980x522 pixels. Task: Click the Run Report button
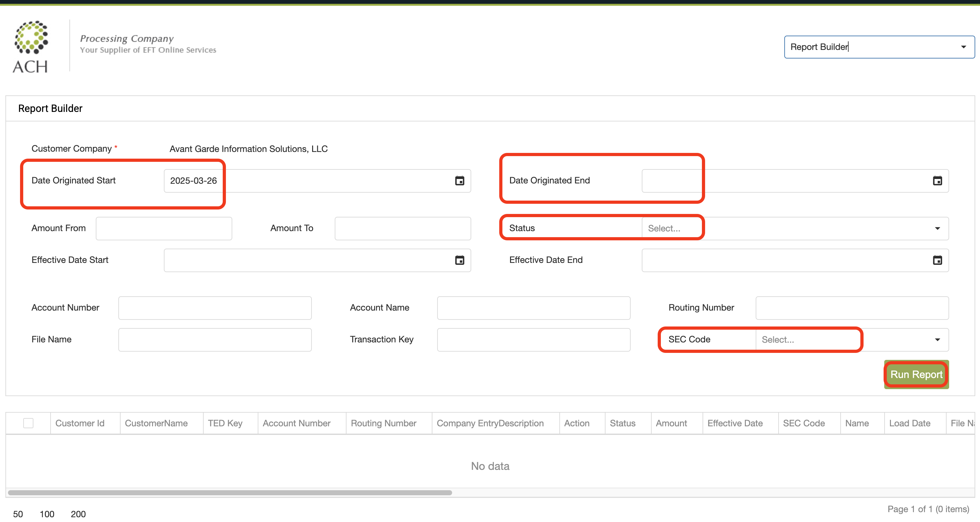click(x=916, y=374)
